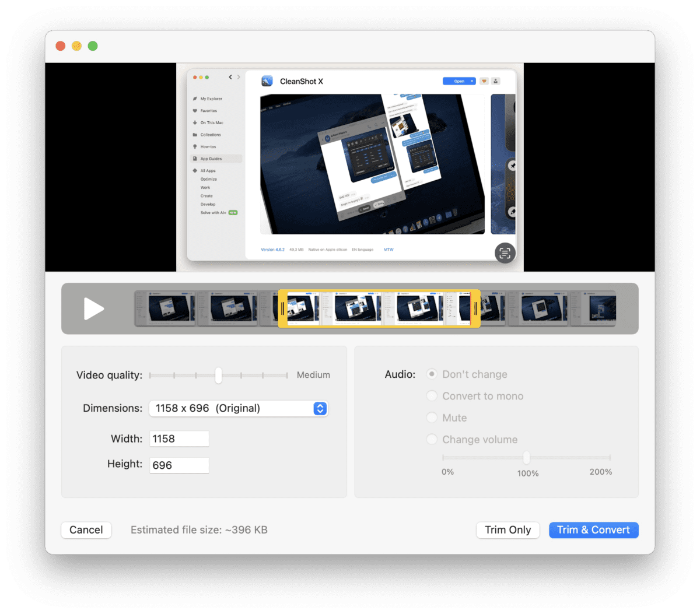The image size is (700, 614).
Task: Select the Don't change audio option
Action: tap(432, 374)
